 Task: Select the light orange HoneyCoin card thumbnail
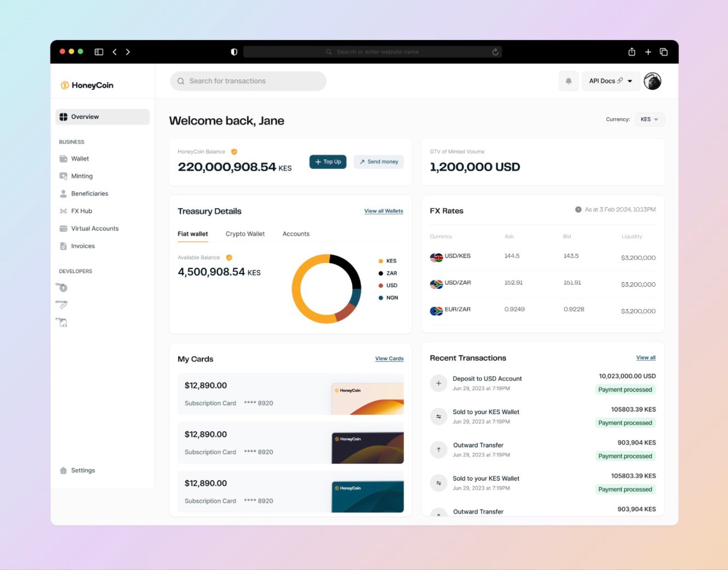(367, 399)
